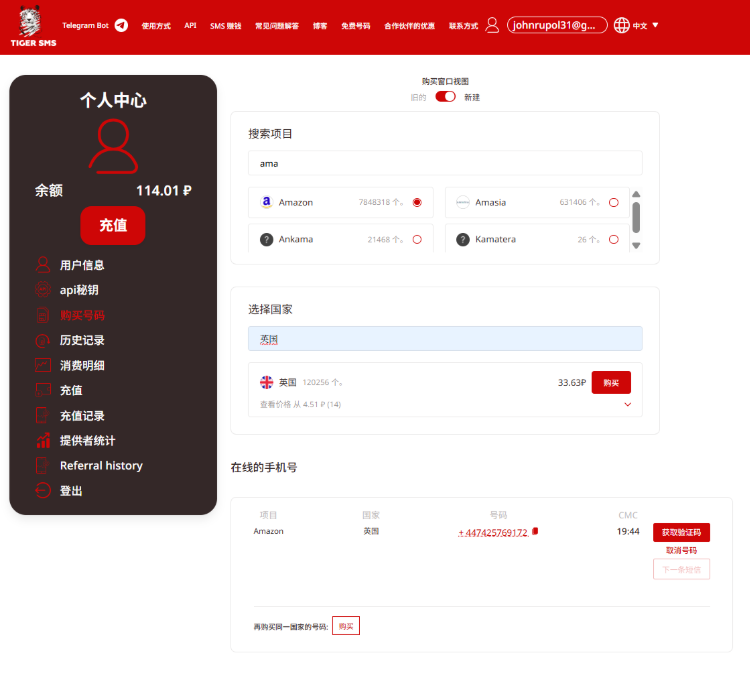Click the 消费明细 chart icon

point(43,365)
